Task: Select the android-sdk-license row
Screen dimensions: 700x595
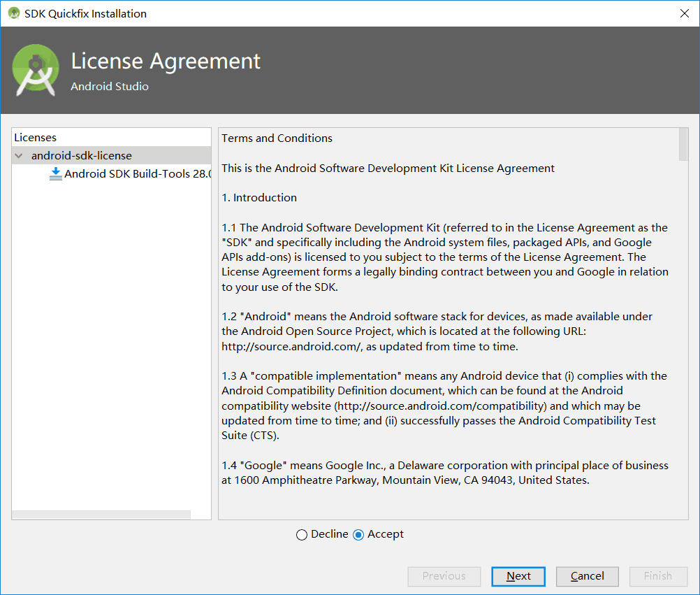Action: click(x=112, y=155)
